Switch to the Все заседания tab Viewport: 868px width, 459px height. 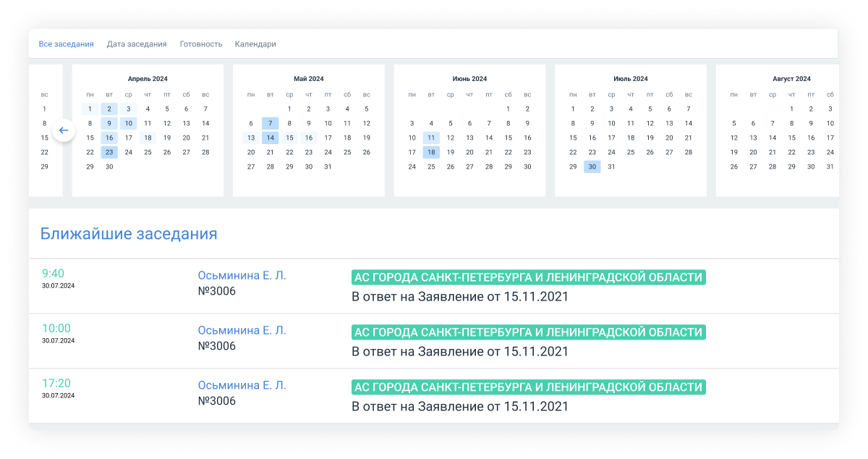point(66,44)
